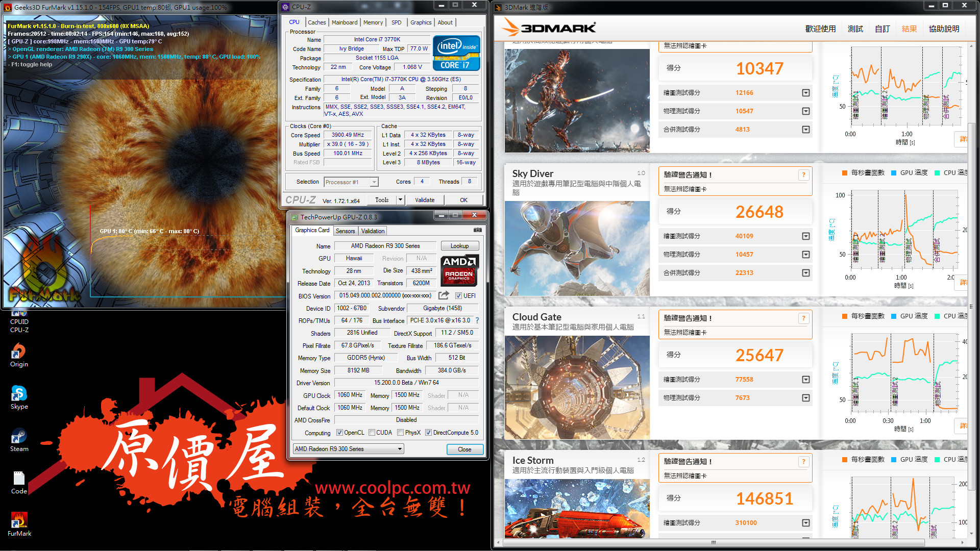Click the Close button in GPU-Z
Image resolution: width=980 pixels, height=551 pixels.
tap(464, 449)
